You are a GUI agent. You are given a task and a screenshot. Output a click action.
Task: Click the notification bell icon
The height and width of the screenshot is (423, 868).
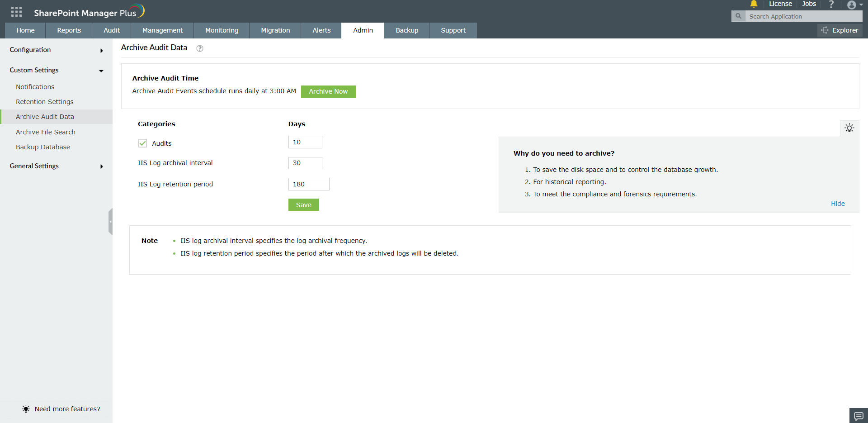(x=754, y=4)
